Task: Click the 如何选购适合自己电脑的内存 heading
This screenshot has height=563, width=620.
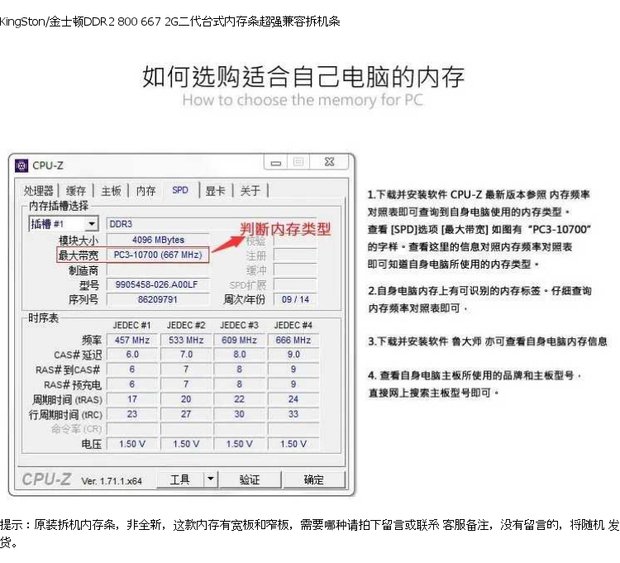Action: 303,77
